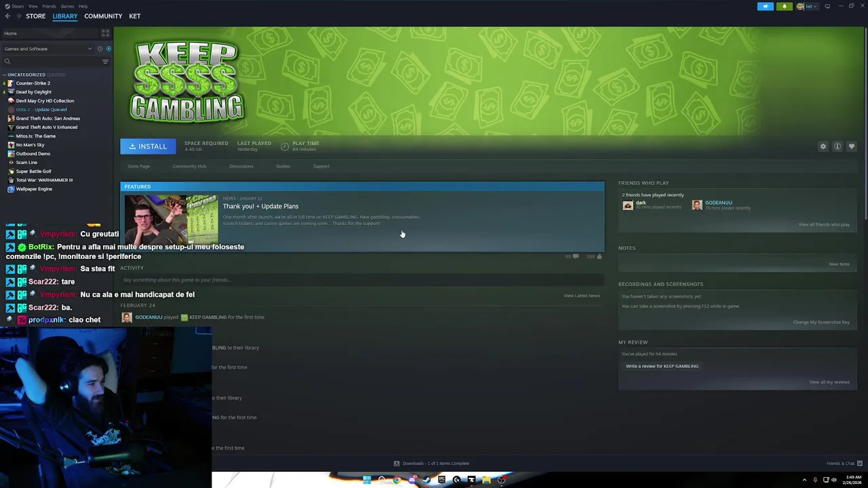The width and height of the screenshot is (868, 488).
Task: Open the featured news thumbnail image
Action: coord(171,220)
